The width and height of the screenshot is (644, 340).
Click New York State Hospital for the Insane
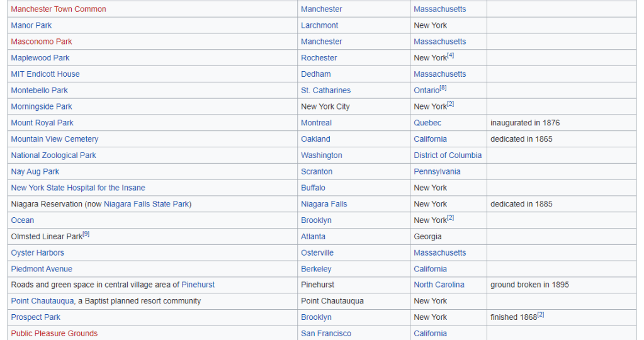tap(78, 188)
